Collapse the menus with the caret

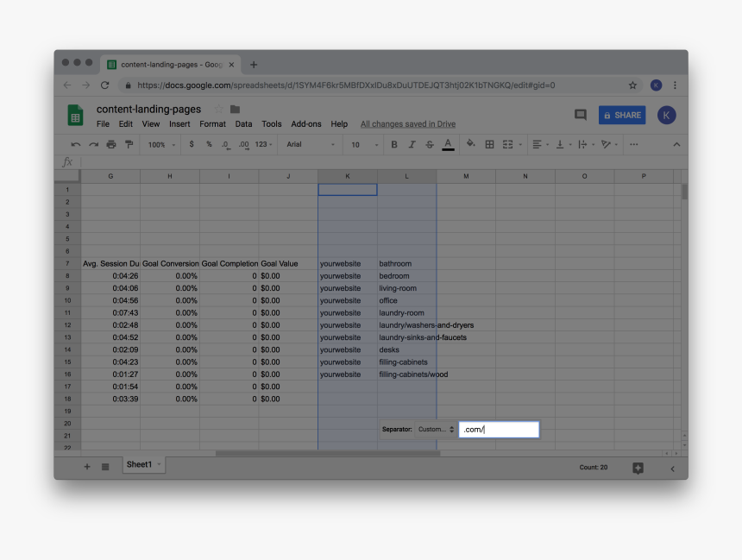676,144
